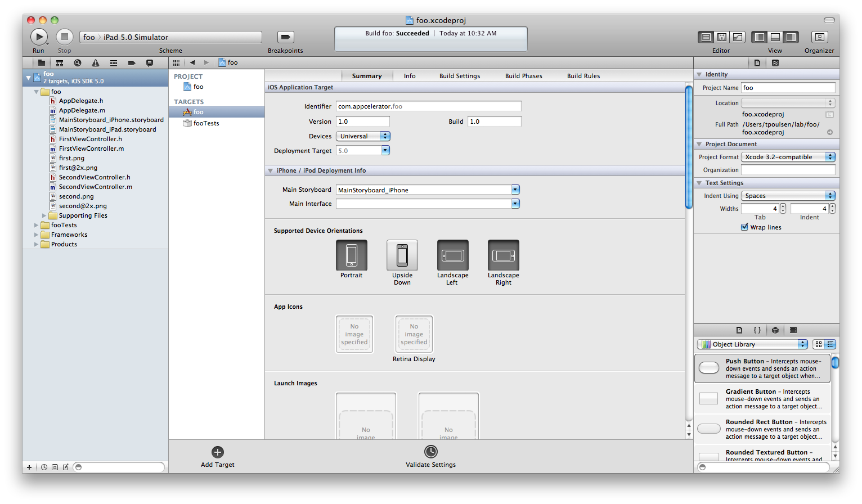Add a new file with the plus button
This screenshot has width=862, height=504.
click(x=29, y=467)
